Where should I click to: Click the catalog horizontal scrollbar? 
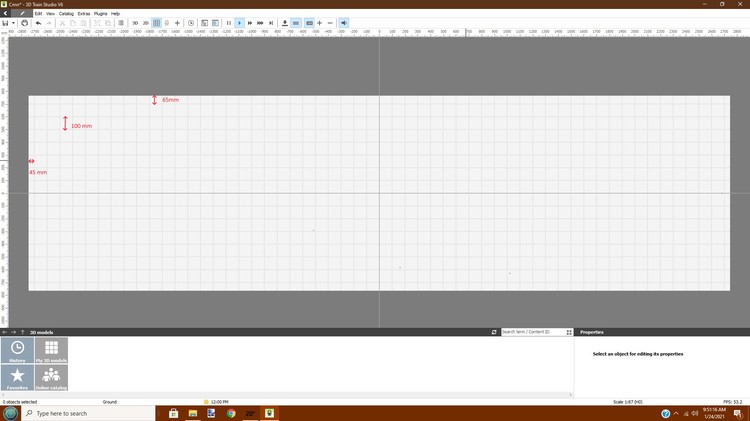(x=287, y=395)
